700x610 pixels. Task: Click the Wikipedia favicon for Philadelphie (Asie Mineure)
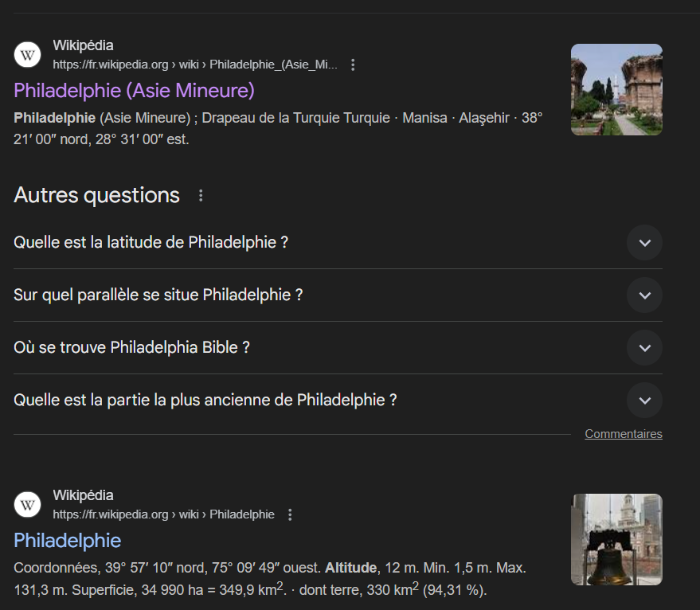pyautogui.click(x=28, y=54)
